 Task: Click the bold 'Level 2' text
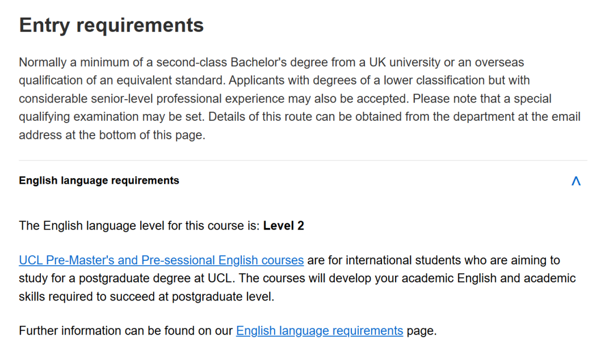point(284,226)
